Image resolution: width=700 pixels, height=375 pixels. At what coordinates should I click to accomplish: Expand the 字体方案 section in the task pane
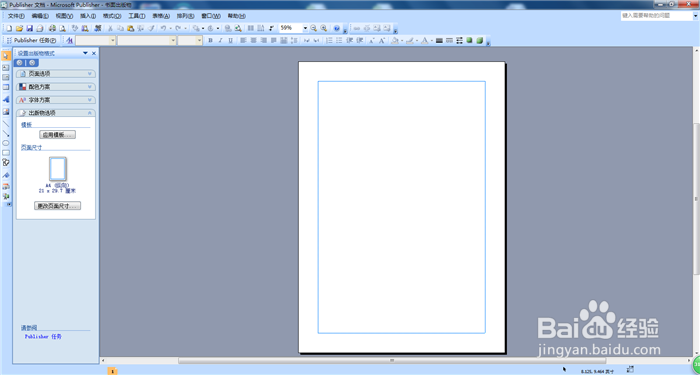56,100
